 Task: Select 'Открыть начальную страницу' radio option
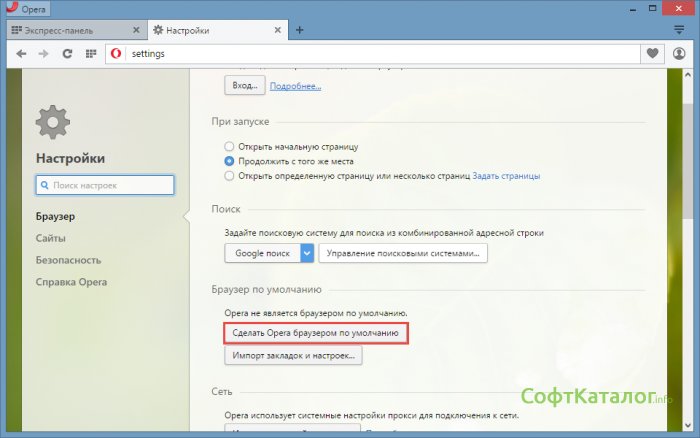(x=230, y=146)
